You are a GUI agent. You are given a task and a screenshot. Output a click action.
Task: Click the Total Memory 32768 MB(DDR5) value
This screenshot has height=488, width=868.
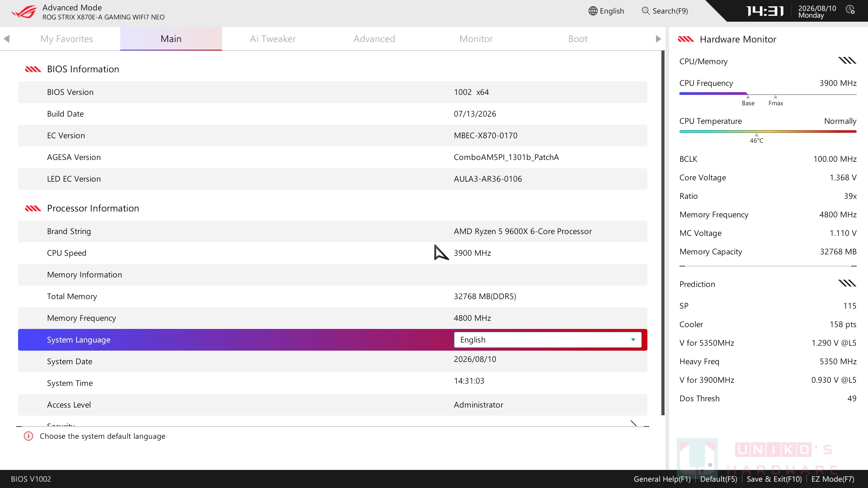pyautogui.click(x=485, y=296)
